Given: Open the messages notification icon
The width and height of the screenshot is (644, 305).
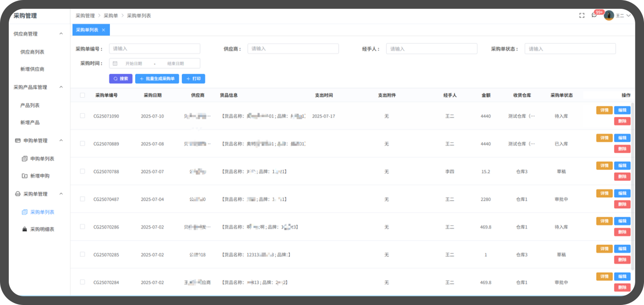Looking at the screenshot, I should point(594,15).
